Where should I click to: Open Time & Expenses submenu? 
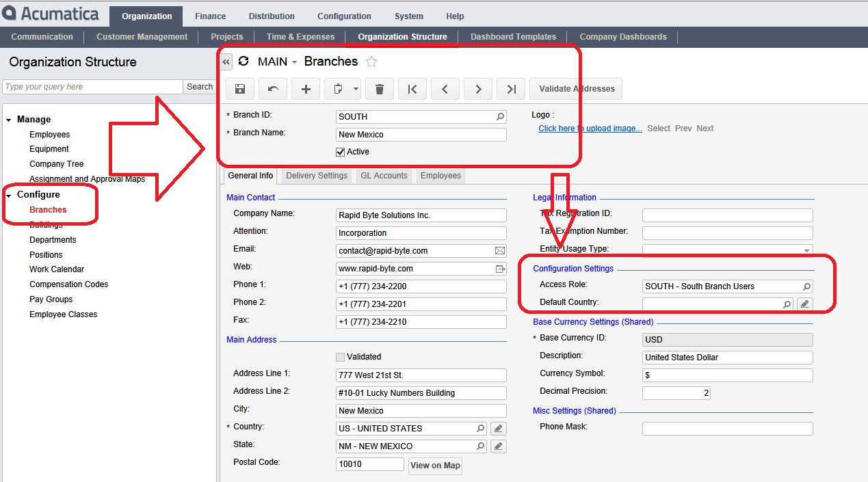click(301, 37)
